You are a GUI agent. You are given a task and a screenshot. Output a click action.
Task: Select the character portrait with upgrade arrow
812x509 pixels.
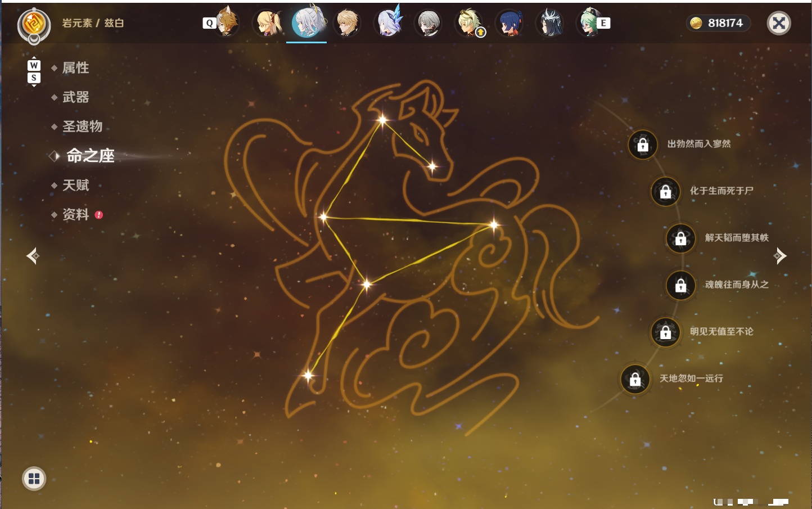469,23
